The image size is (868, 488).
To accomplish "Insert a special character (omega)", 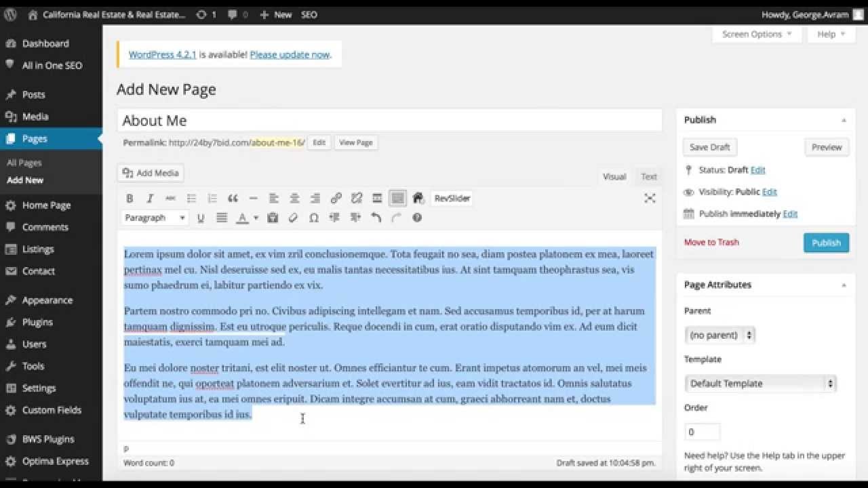I will pyautogui.click(x=314, y=218).
